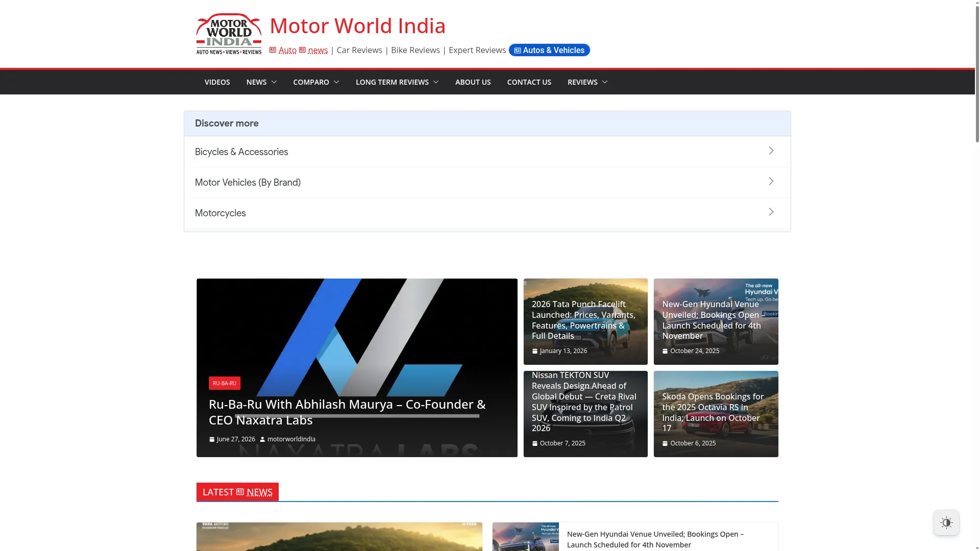Click the RU-BA-RU category tag
980x551 pixels.
click(x=224, y=383)
